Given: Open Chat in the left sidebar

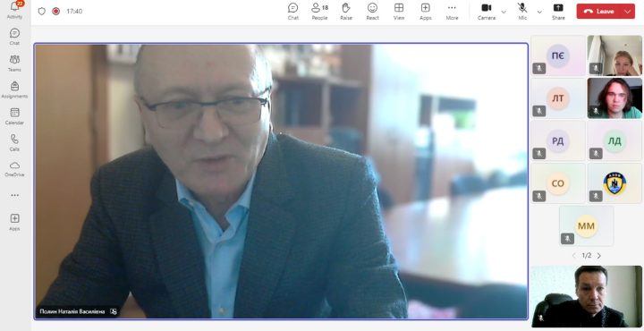Looking at the screenshot, I should coord(15,37).
